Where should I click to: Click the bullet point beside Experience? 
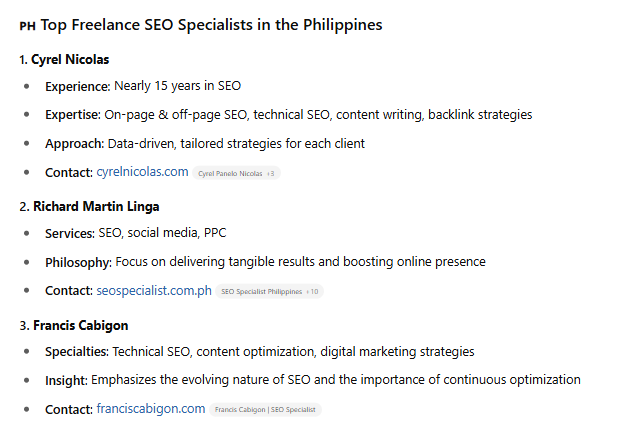tap(27, 87)
